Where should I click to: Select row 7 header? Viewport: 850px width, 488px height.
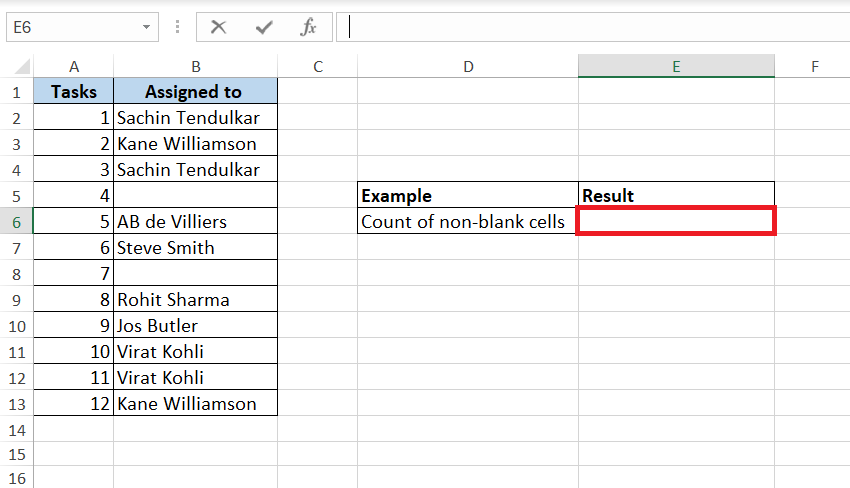point(16,247)
